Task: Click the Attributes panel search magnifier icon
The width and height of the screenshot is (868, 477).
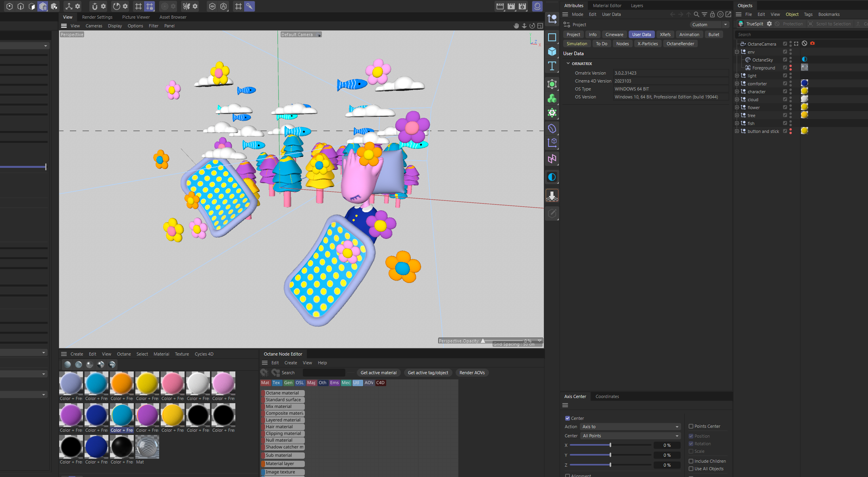Action: (x=696, y=14)
